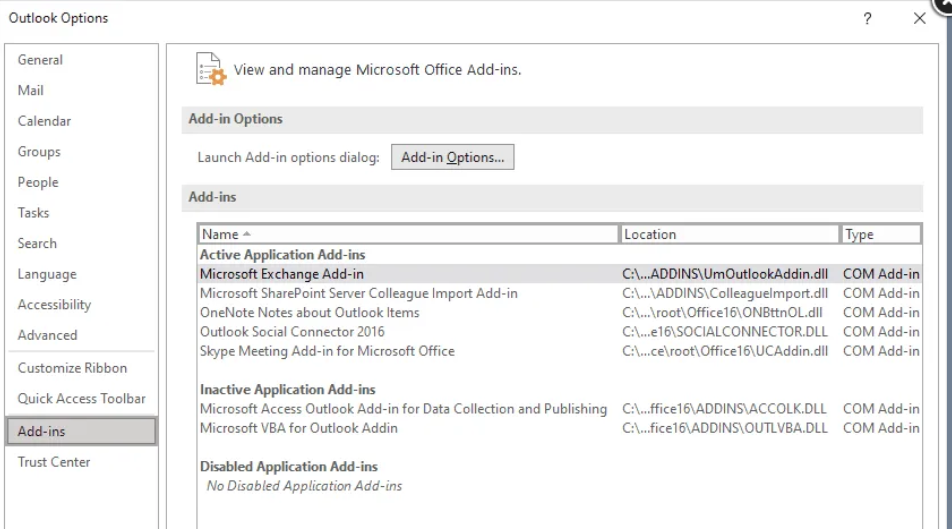Click COM Add-in type cell for UmOutlookAddin.dll

(881, 274)
